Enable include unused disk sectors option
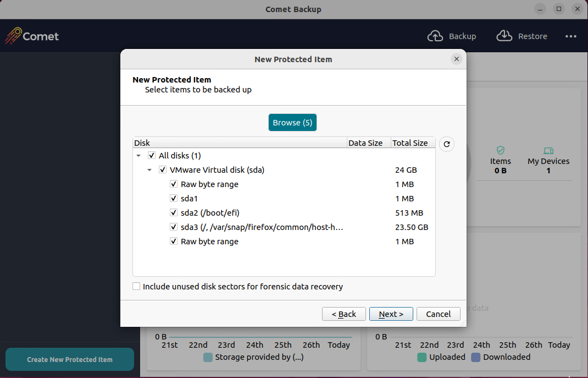The image size is (588, 378). pos(136,287)
